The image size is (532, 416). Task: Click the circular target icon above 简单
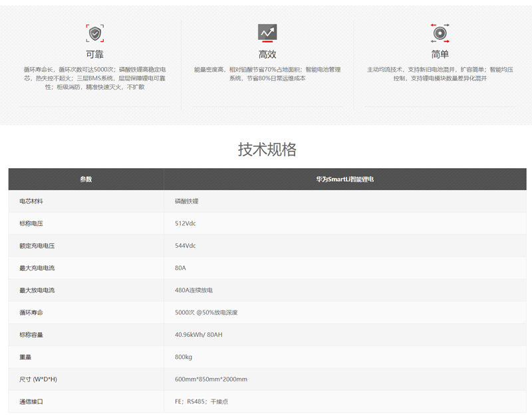(x=440, y=33)
